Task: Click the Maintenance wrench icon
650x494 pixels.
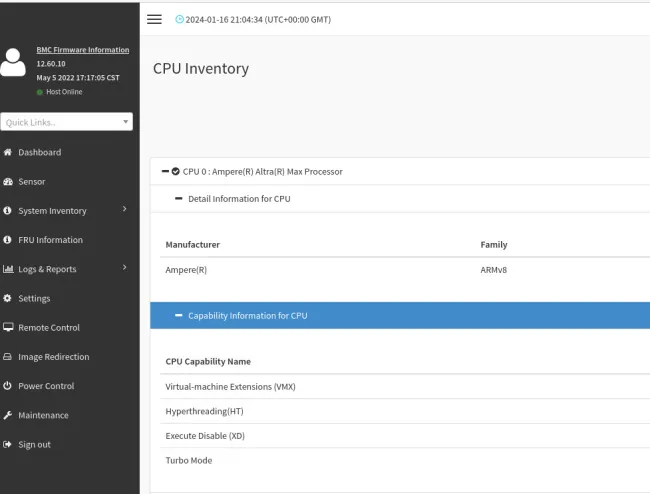Action: coord(8,415)
